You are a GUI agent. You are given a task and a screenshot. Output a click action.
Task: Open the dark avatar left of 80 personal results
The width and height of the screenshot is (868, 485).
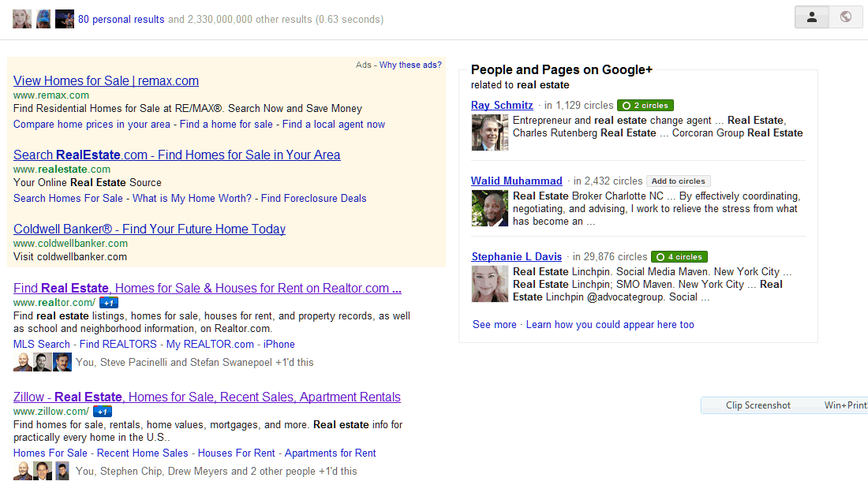pos(64,20)
